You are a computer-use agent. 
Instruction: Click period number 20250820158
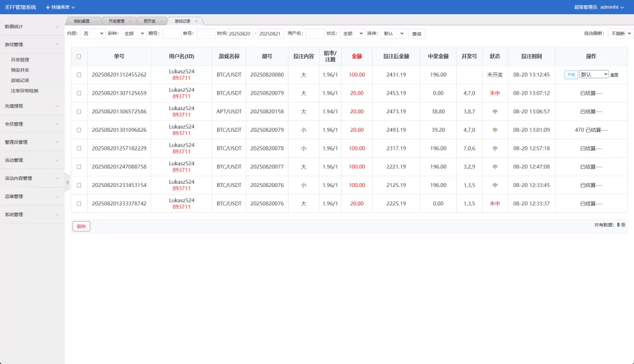[267, 111]
